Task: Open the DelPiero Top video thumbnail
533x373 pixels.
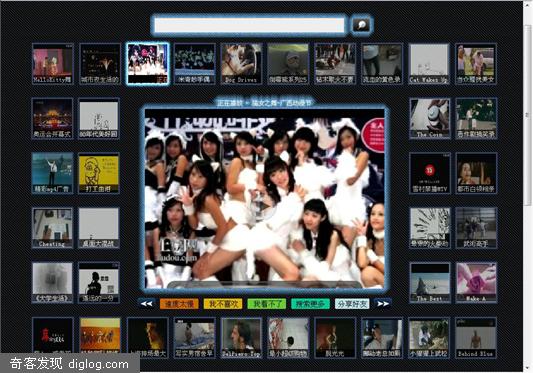Action: pos(241,338)
